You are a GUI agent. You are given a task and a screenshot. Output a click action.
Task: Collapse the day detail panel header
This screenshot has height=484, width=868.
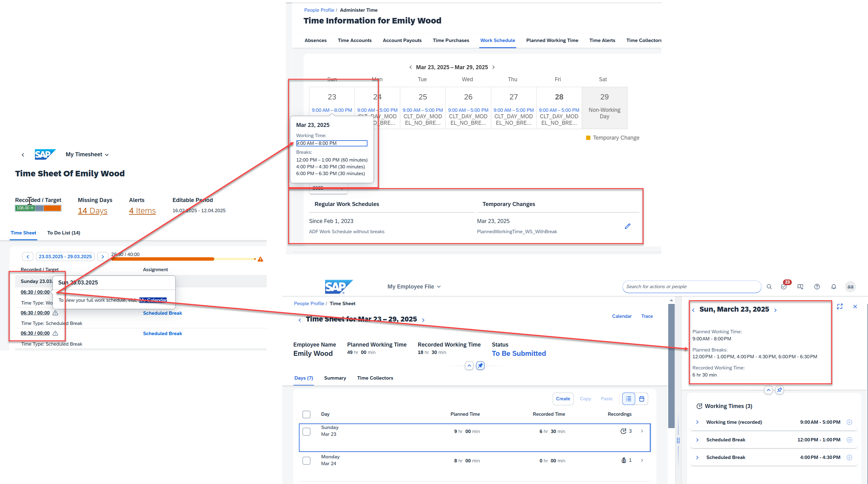(x=768, y=390)
